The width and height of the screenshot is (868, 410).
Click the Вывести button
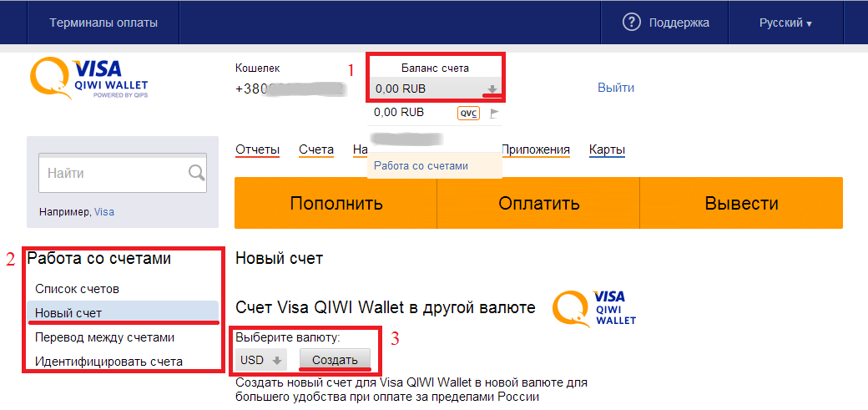[741, 204]
